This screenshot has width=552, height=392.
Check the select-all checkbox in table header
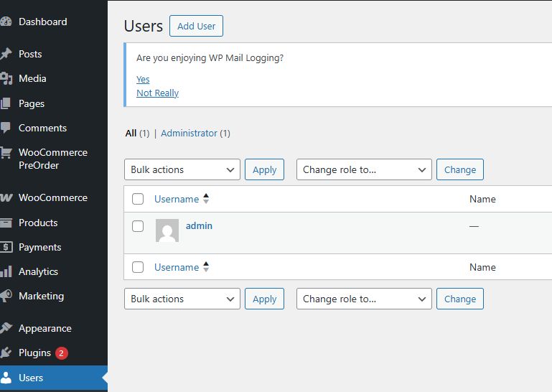point(138,199)
